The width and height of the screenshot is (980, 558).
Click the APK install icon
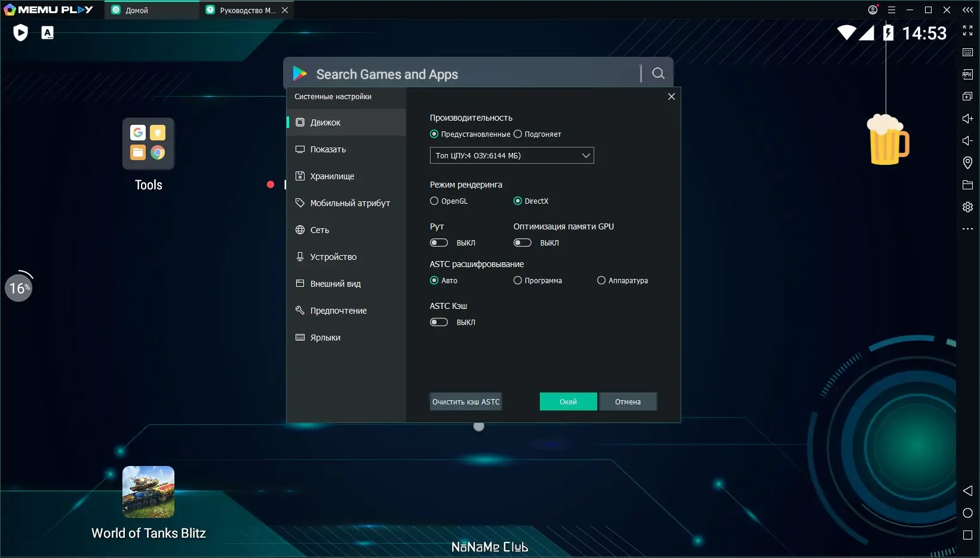(967, 74)
